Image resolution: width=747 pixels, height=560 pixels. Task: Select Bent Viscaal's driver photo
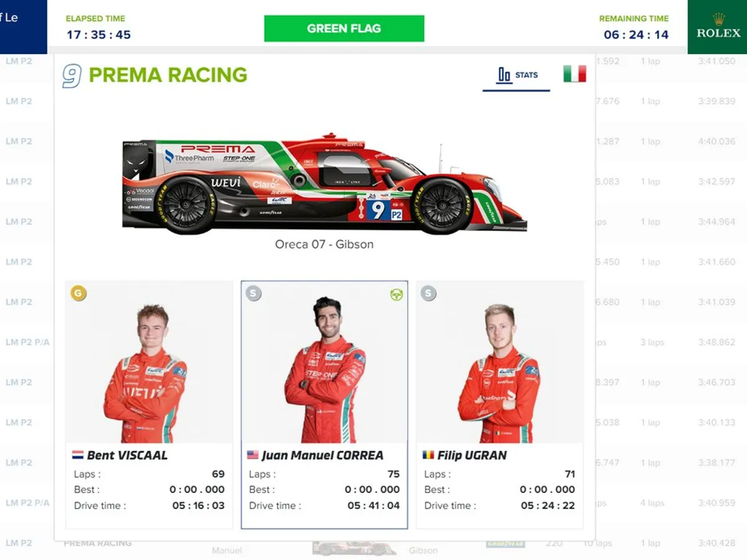[149, 362]
